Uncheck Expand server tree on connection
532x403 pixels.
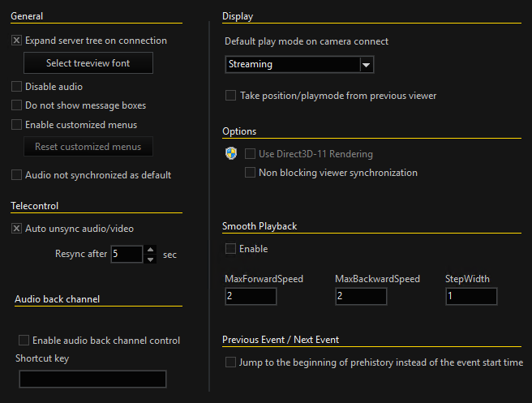[16, 41]
